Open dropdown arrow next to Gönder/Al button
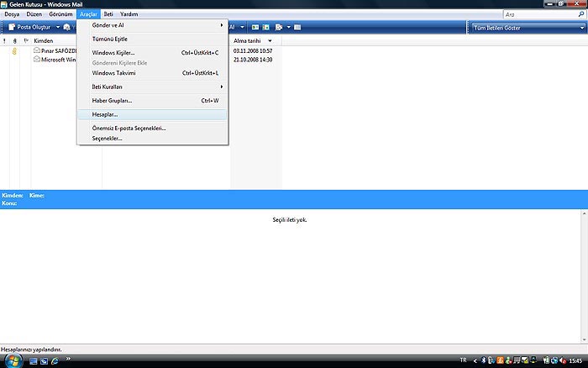 [x=242, y=27]
